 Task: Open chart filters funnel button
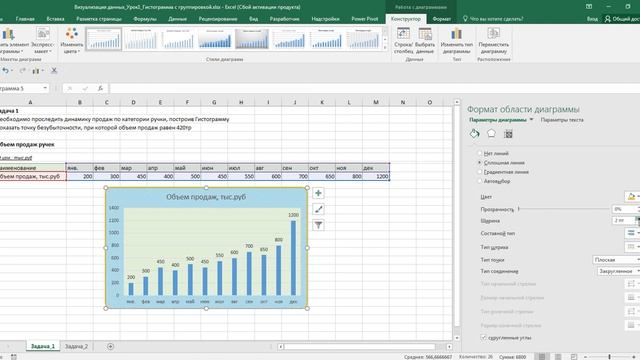click(318, 225)
